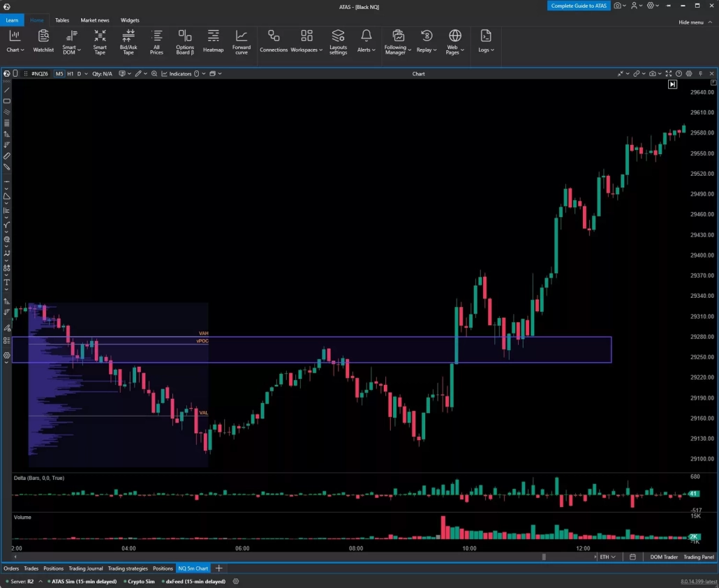Screen dimensions: 719x588
Task: Open Layouts settings
Action: 338,42
